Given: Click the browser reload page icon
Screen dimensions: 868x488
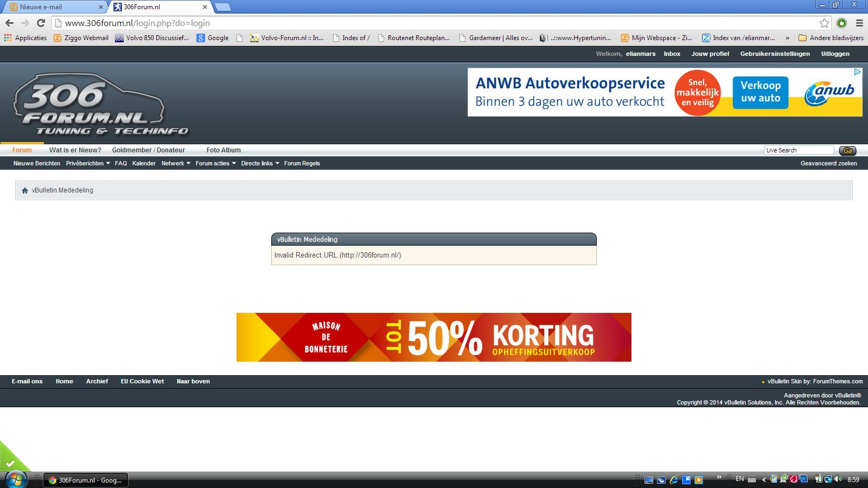Looking at the screenshot, I should pyautogui.click(x=41, y=23).
